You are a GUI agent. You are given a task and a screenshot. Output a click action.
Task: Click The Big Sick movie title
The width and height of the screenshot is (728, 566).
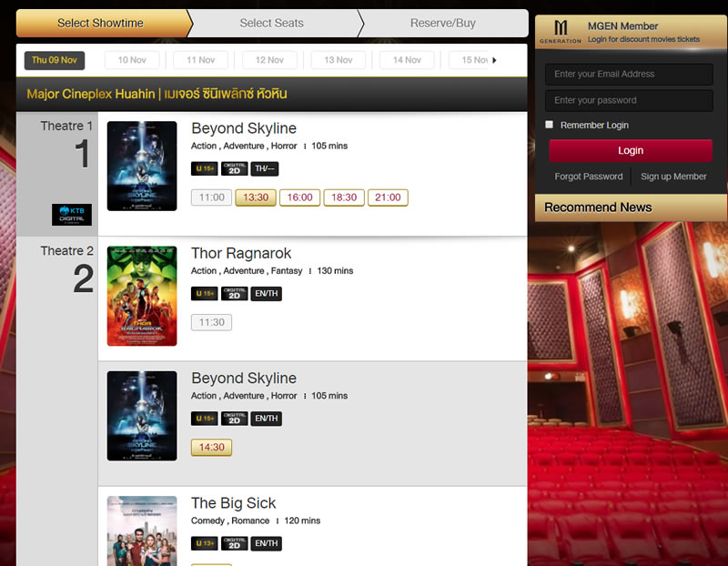point(234,503)
